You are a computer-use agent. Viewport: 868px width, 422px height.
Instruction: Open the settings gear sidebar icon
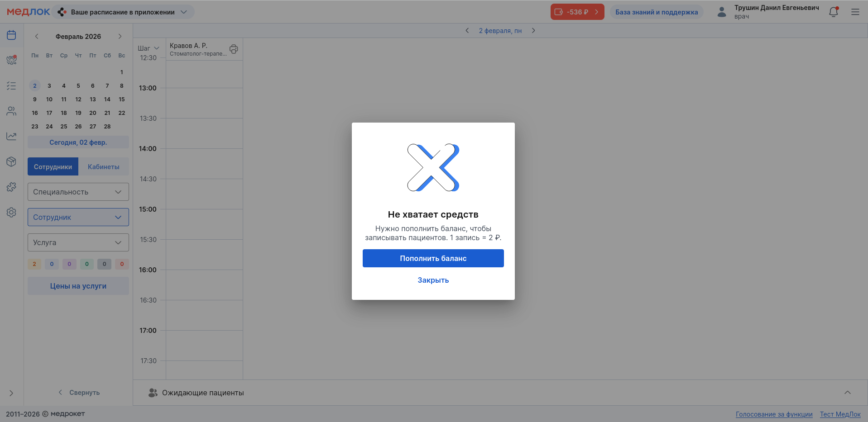pos(11,212)
